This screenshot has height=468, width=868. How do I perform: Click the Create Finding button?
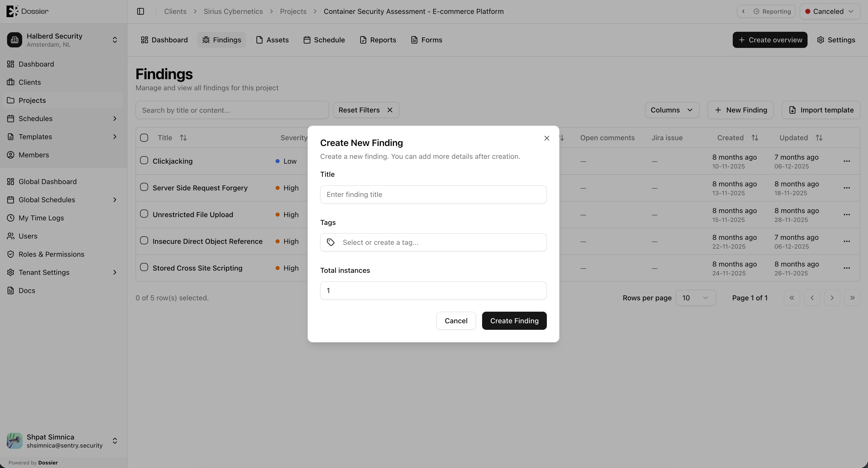click(x=514, y=320)
